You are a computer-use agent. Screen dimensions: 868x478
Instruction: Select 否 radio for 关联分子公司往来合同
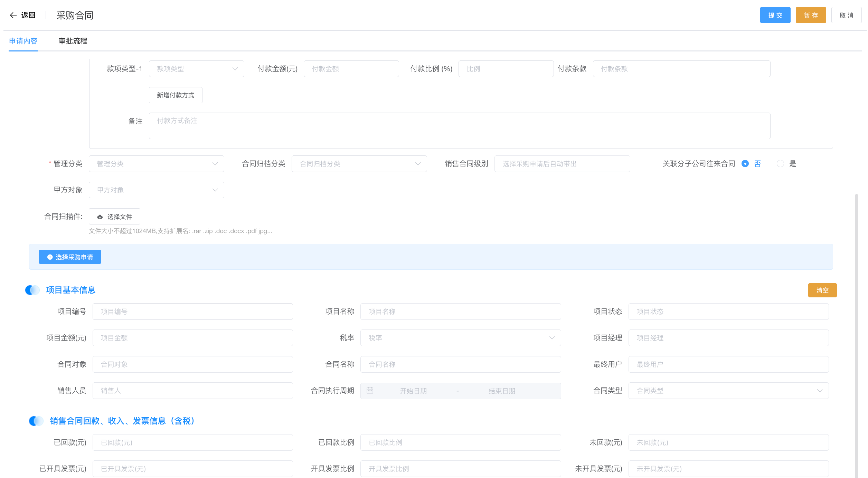click(x=745, y=164)
